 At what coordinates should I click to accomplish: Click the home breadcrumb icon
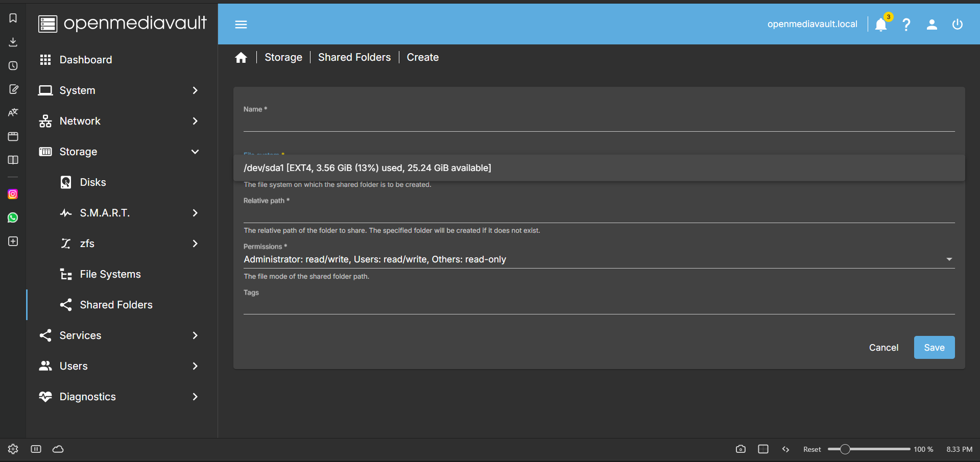point(241,58)
